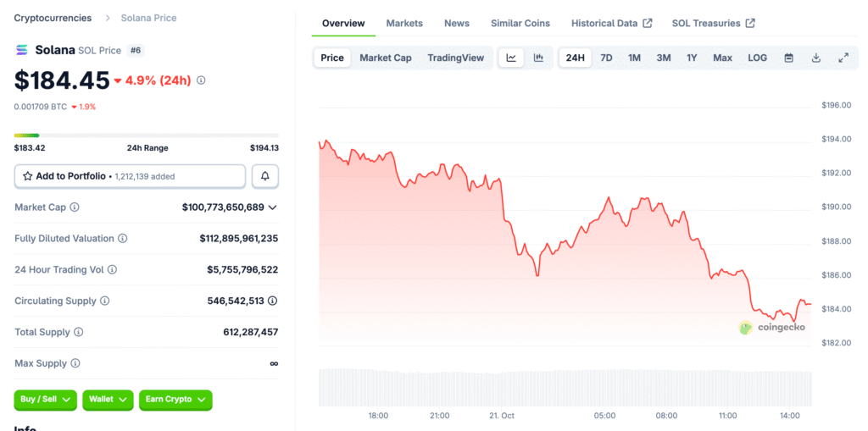Switch to candlestick chart icon
The height and width of the screenshot is (431, 868).
[x=538, y=58]
